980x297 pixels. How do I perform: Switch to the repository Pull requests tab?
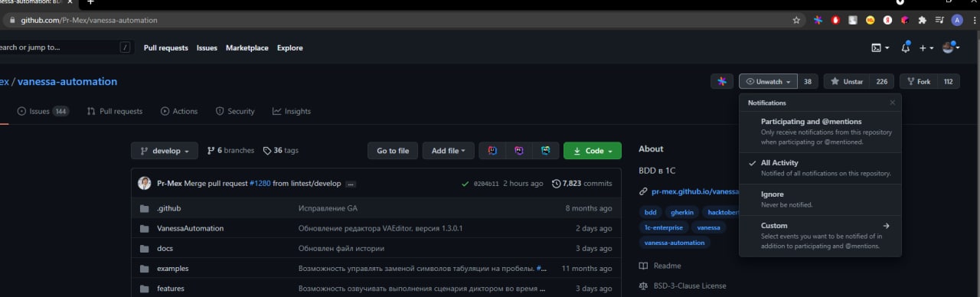[x=115, y=111]
